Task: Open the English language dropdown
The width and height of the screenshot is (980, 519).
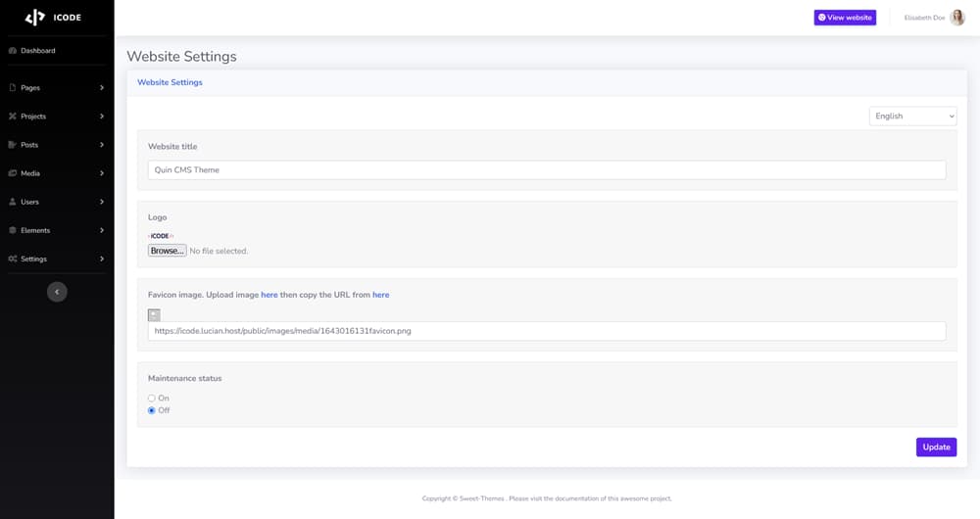Action: click(x=912, y=116)
